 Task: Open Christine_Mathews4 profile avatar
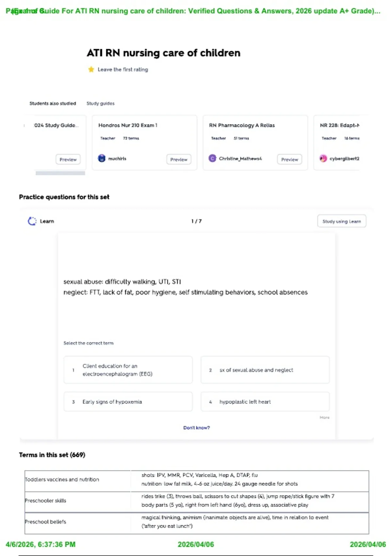(x=212, y=158)
